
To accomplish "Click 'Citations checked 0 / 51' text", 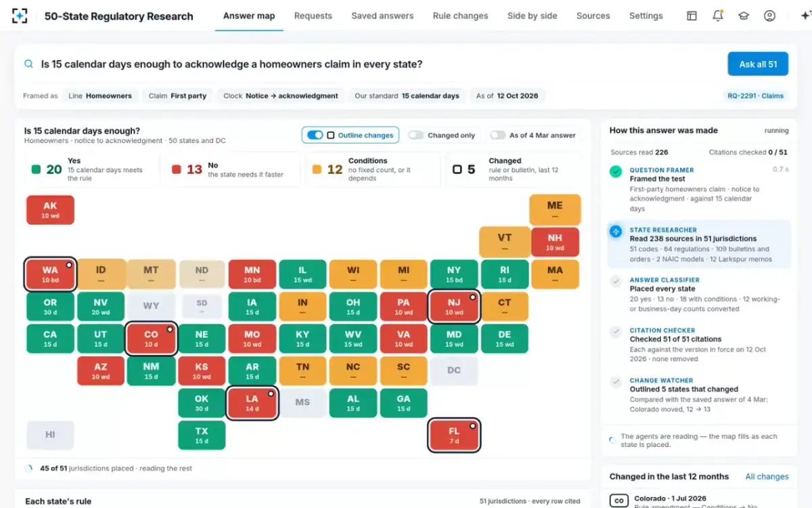I will click(748, 152).
